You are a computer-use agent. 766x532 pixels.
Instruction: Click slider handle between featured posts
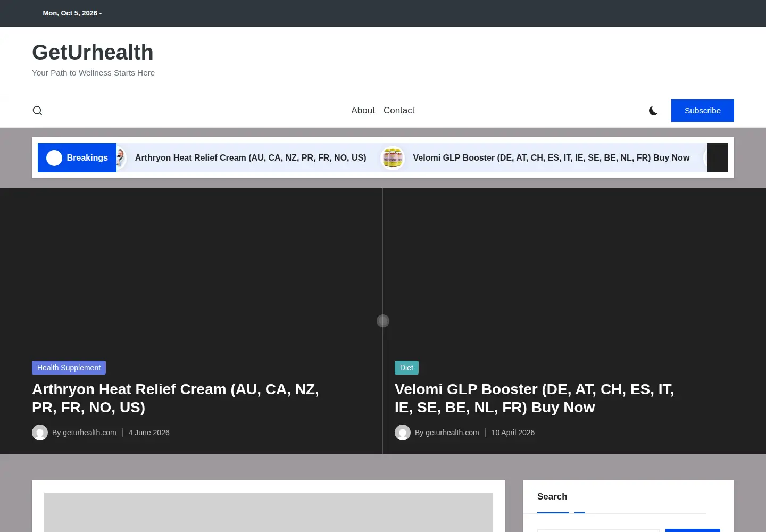tap(383, 321)
